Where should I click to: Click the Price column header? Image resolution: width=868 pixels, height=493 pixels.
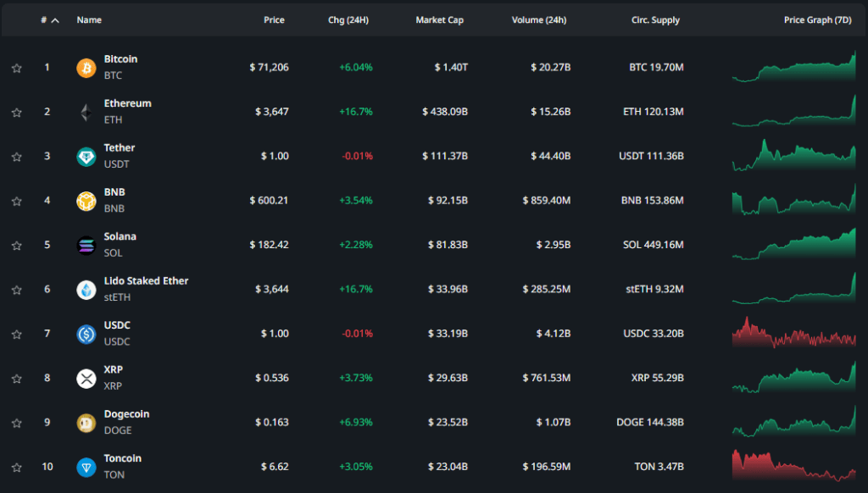[274, 20]
